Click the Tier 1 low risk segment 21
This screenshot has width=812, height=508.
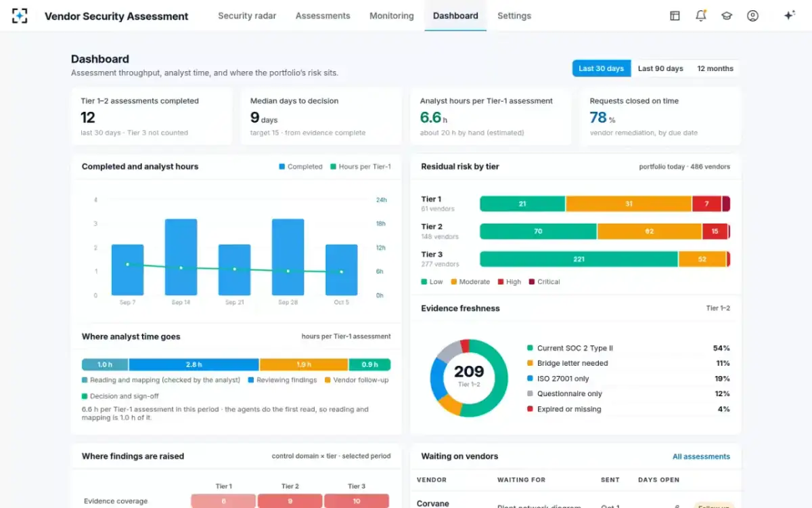tap(522, 204)
